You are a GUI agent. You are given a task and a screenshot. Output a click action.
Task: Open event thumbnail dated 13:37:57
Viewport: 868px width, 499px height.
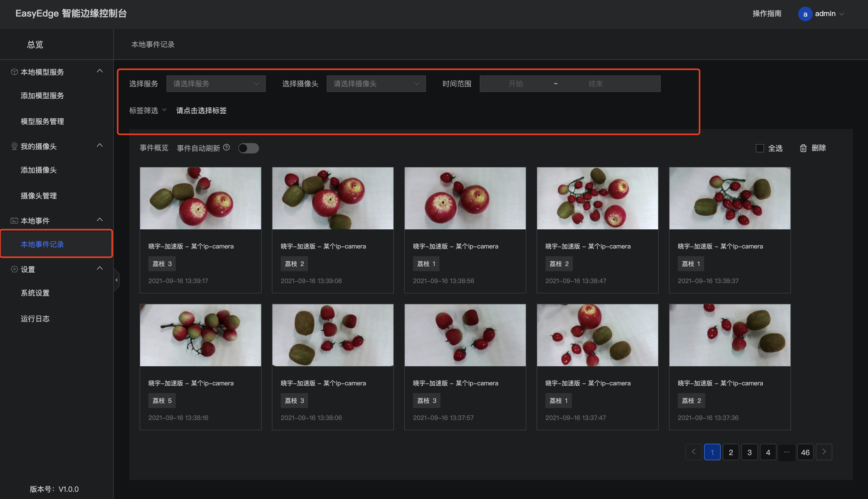465,335
